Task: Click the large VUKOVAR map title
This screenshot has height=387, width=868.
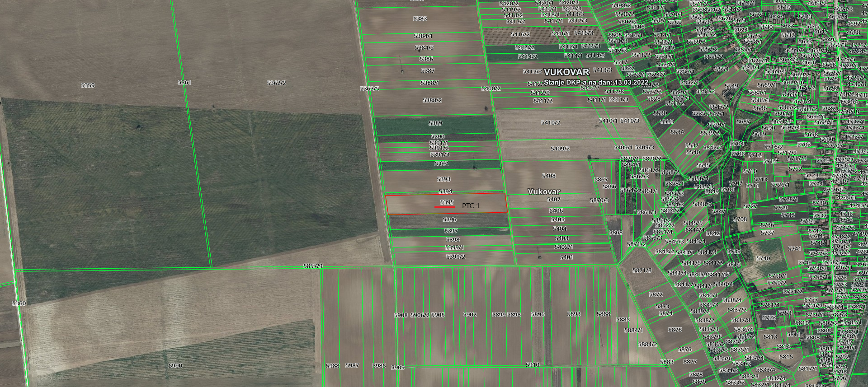Action: coord(566,72)
